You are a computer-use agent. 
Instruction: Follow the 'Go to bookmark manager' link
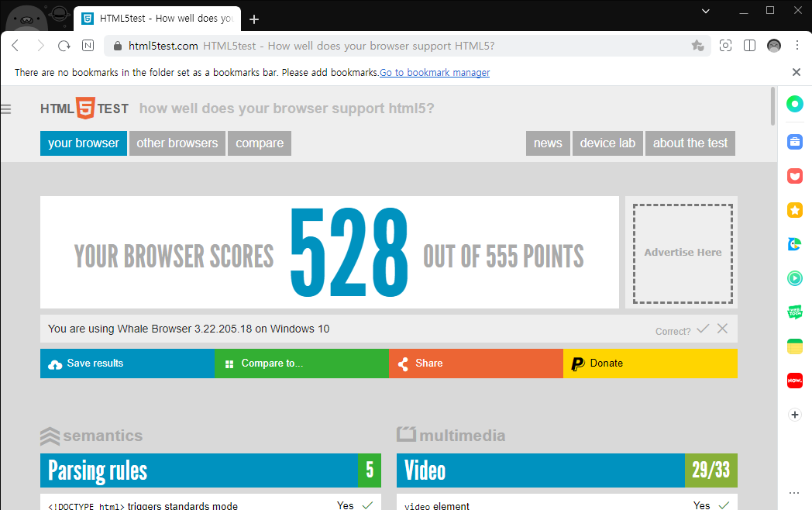[435, 73]
